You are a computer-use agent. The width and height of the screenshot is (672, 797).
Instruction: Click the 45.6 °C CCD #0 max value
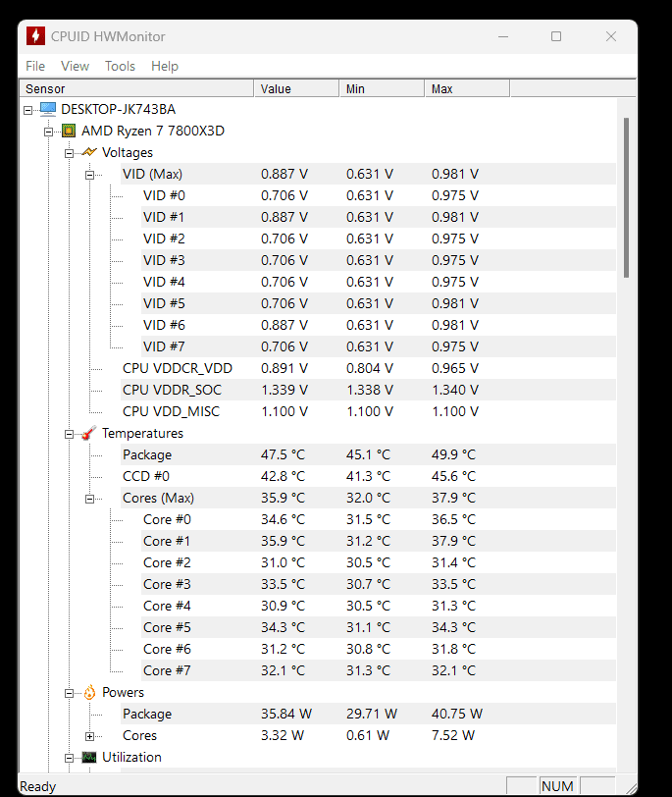453,476
